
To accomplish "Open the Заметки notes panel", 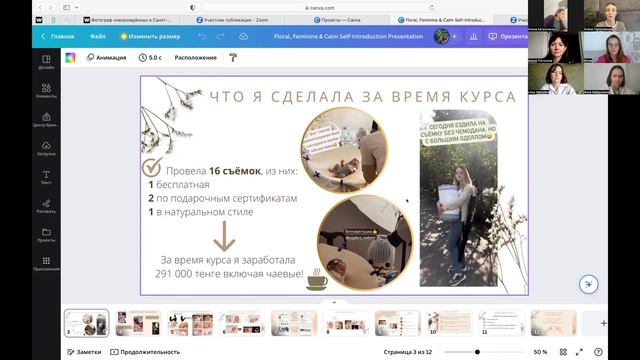I will click(84, 352).
